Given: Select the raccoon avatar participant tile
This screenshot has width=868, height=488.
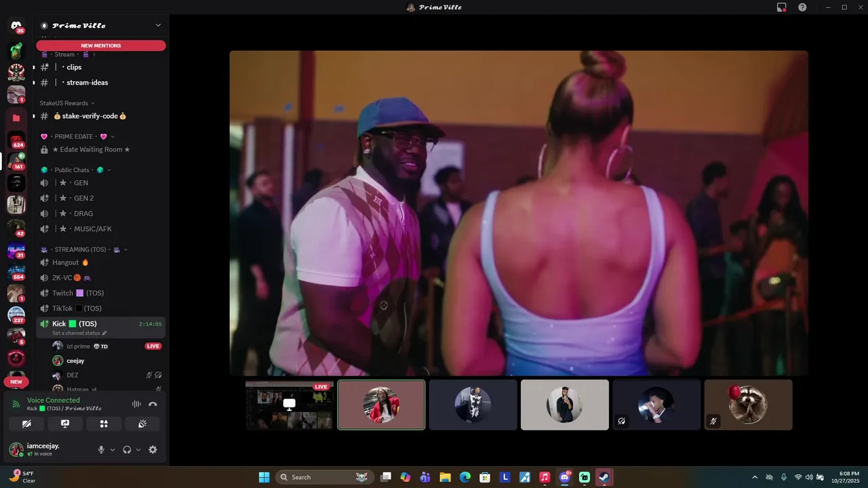Looking at the screenshot, I should 748,405.
